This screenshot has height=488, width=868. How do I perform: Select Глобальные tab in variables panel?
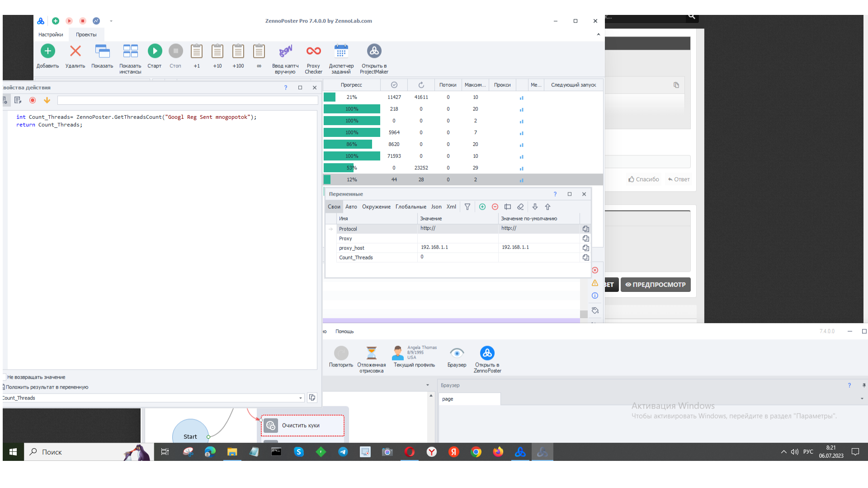click(411, 207)
